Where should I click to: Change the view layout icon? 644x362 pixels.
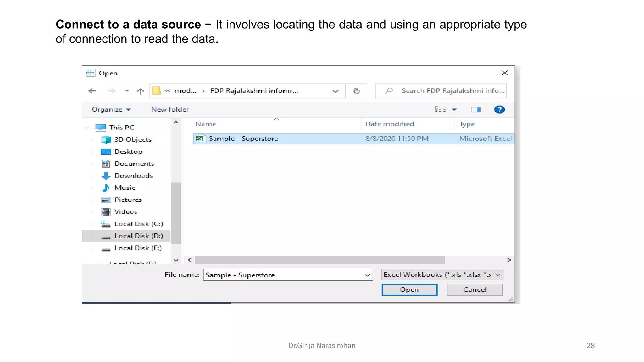[440, 109]
